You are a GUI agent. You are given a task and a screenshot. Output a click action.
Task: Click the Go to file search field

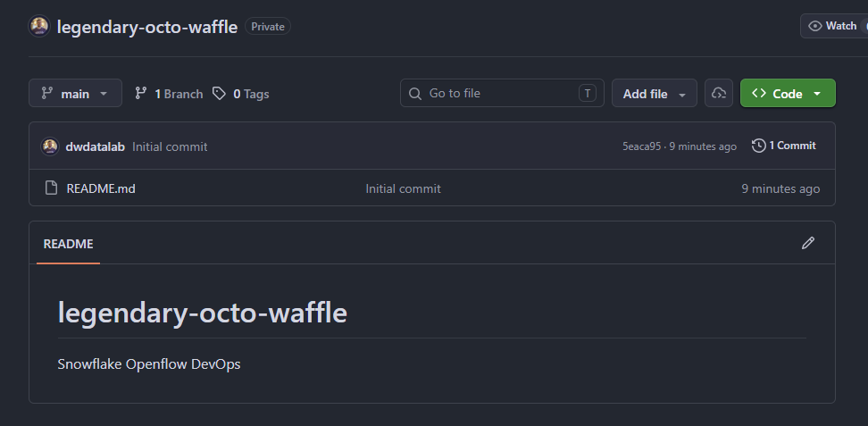(x=502, y=93)
